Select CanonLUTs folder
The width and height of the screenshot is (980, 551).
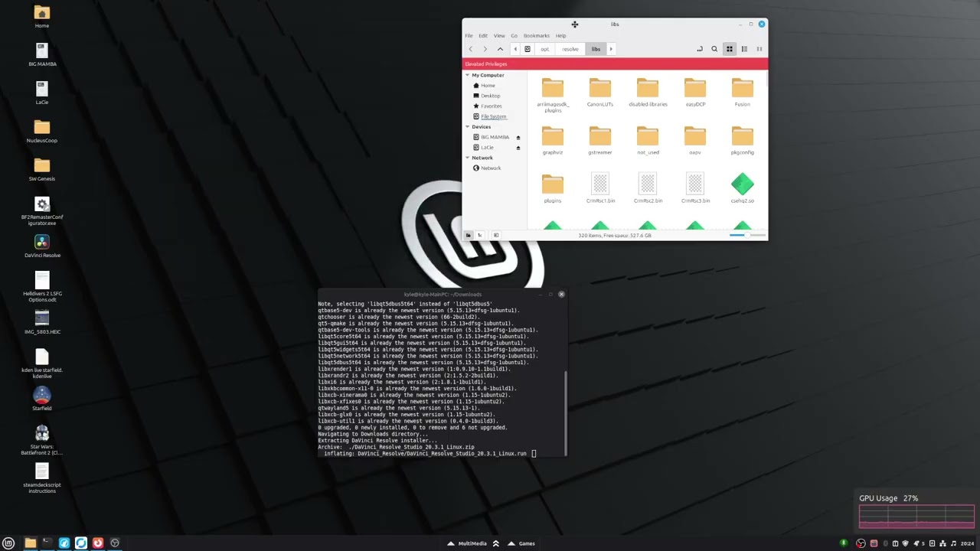point(600,93)
